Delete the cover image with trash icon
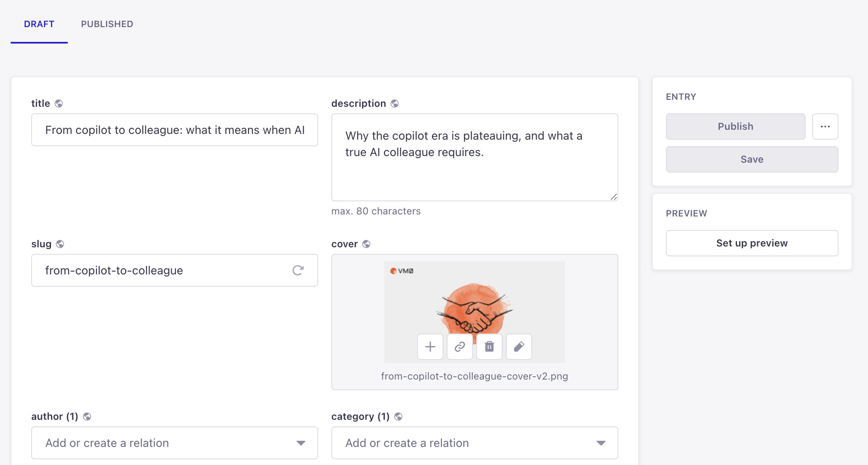The width and height of the screenshot is (868, 465). (x=489, y=347)
